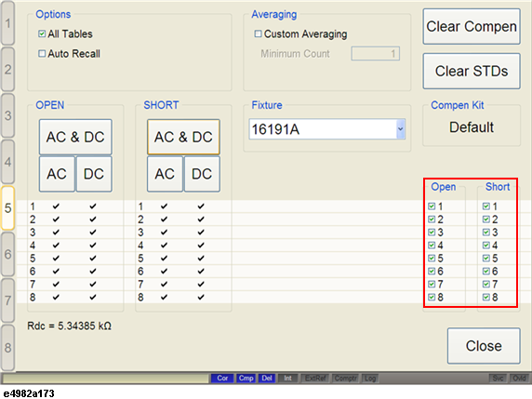The width and height of the screenshot is (532, 399).
Task: Select side tab 5
Action: pyautogui.click(x=7, y=207)
